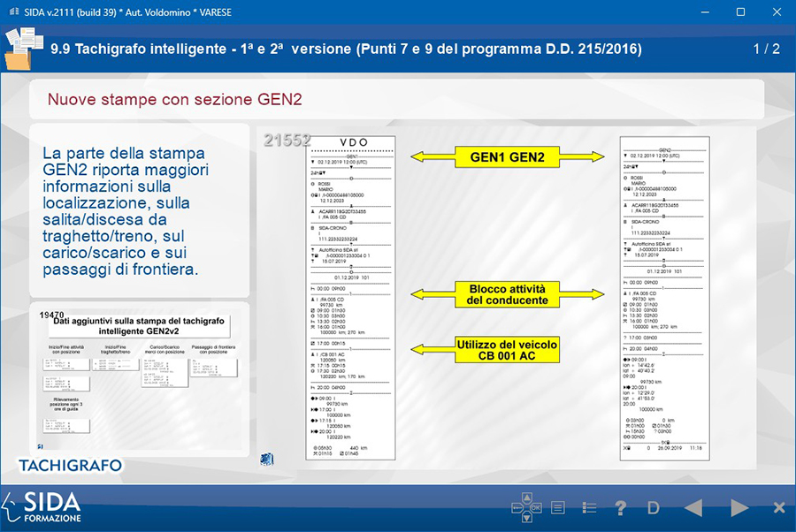Click the page counter 1 / 2

pos(766,49)
